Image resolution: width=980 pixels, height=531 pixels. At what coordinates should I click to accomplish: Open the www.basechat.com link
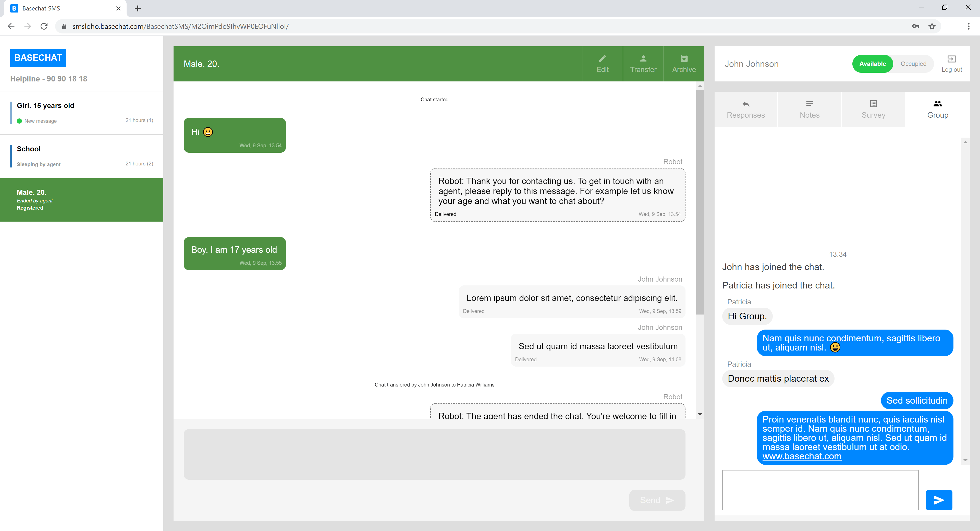(x=802, y=456)
